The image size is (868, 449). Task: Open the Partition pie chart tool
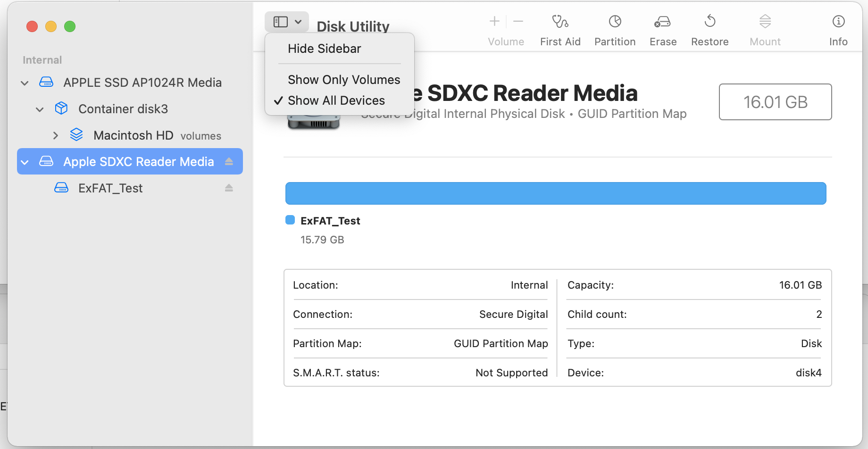(x=615, y=22)
